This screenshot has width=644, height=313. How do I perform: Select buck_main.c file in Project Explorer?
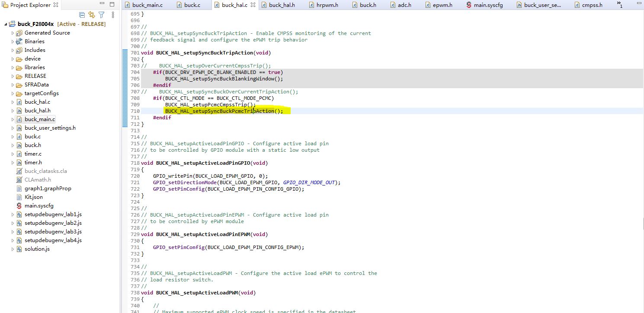tap(40, 119)
